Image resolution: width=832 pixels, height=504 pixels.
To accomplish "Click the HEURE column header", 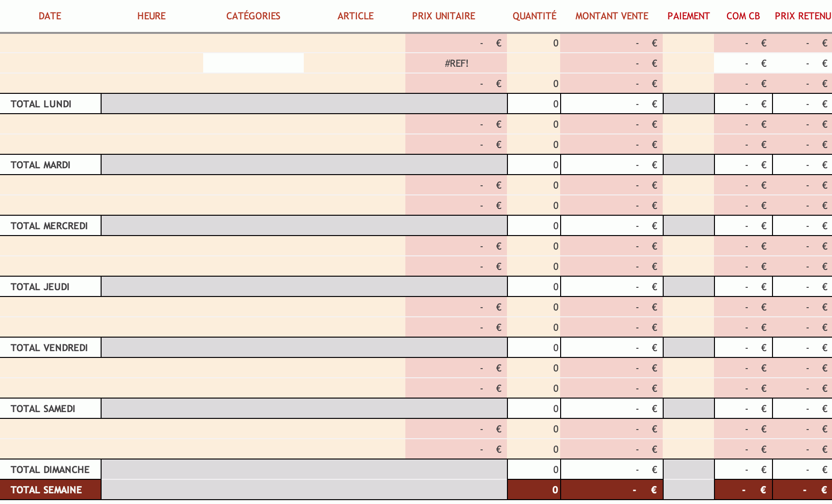I will (x=151, y=16).
